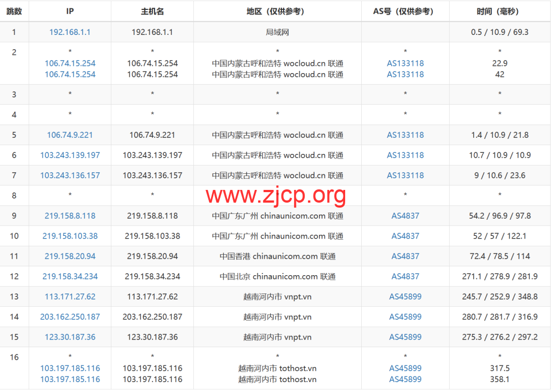Select the time value 72.4 / 78.5 / 114
The width and height of the screenshot is (554, 392).
500,256
